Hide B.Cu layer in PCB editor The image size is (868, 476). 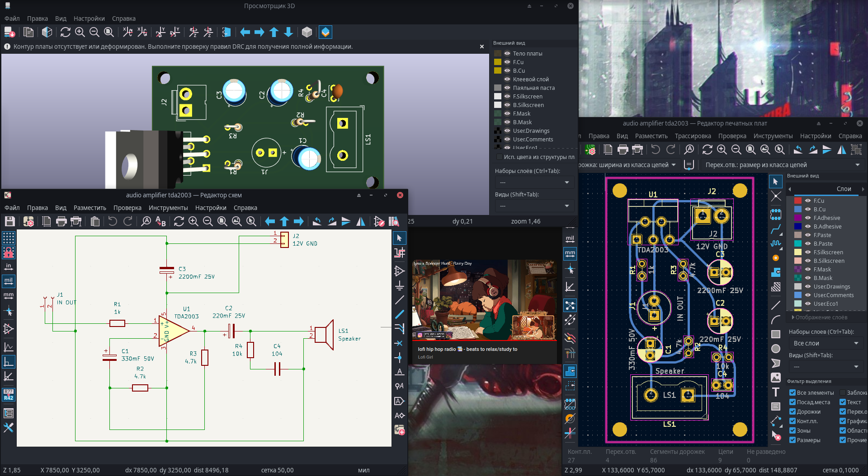coord(807,209)
